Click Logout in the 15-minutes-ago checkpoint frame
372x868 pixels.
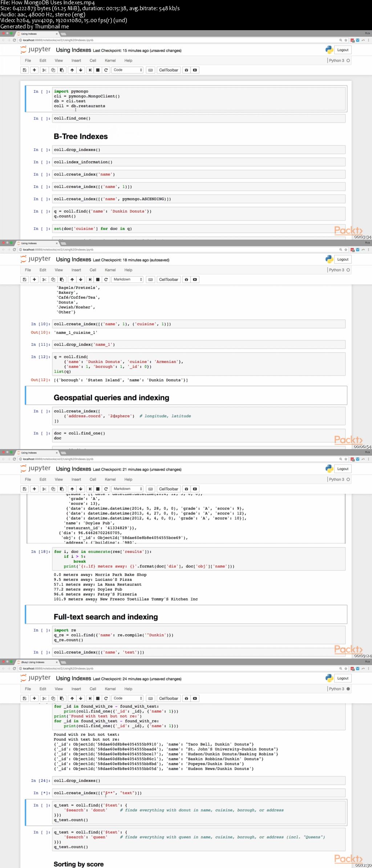point(343,50)
